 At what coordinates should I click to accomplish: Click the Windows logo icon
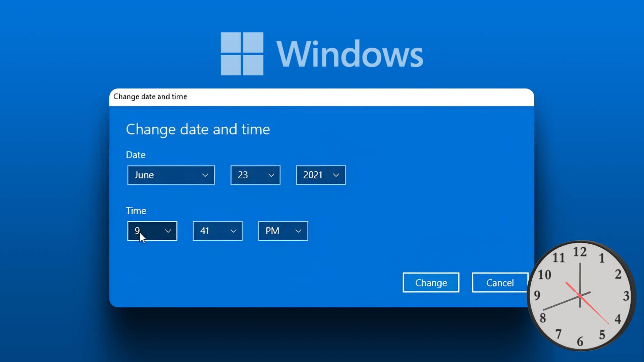click(242, 54)
